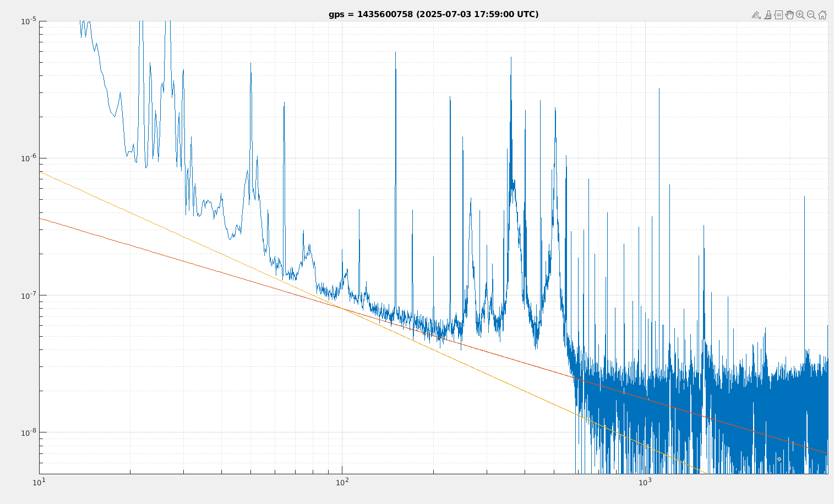Select the Pan hand tool
The image size is (834, 504).
coord(789,15)
